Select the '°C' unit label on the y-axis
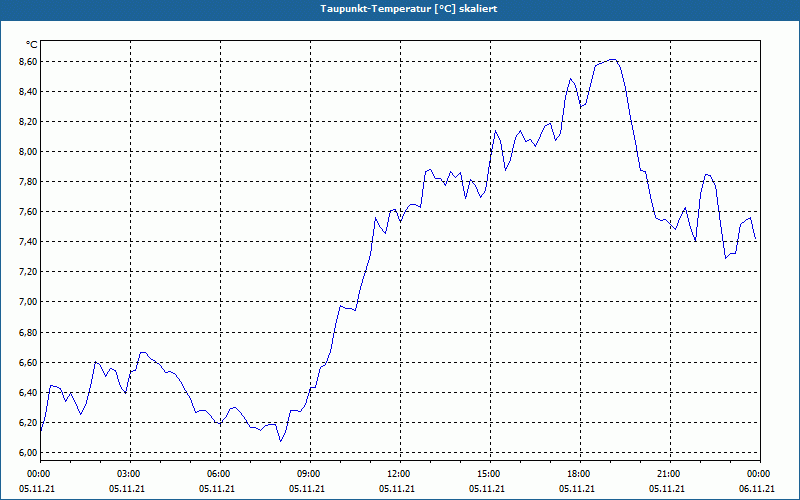 tap(32, 45)
